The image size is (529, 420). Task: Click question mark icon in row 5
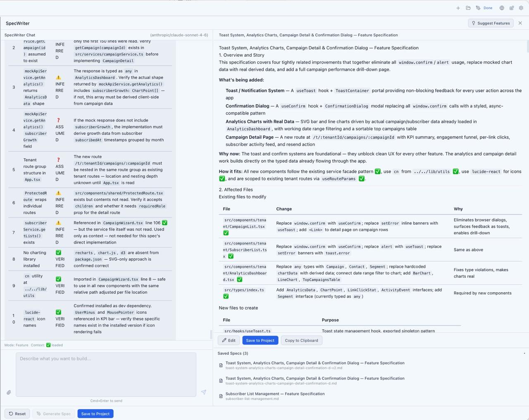58,160
